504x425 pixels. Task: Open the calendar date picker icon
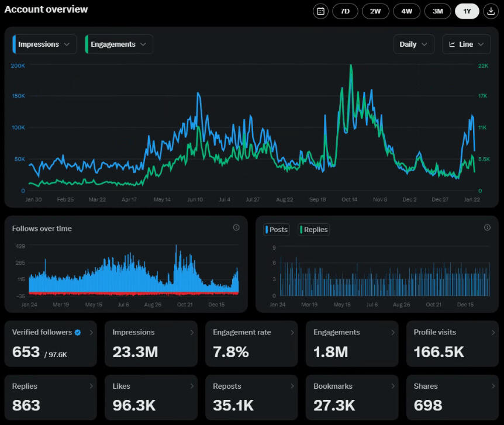(x=320, y=11)
